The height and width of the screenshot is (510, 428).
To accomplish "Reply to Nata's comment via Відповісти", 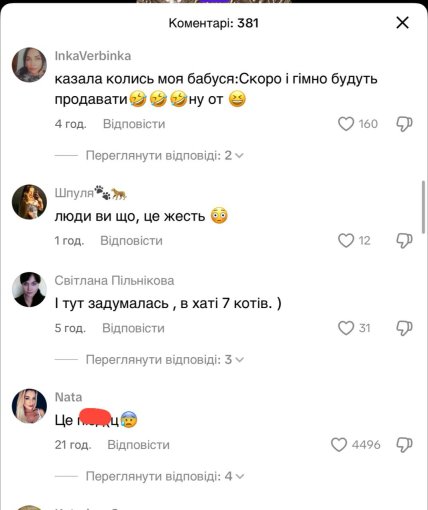I will pyautogui.click(x=138, y=445).
